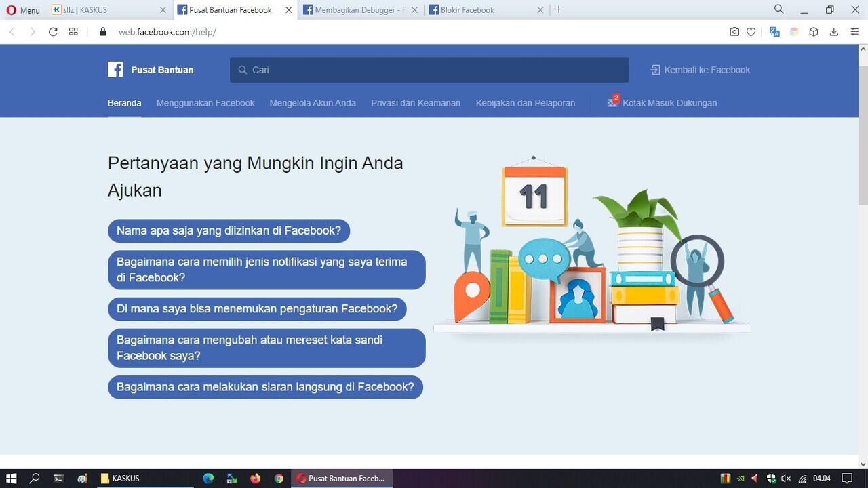Open the Paint palette taskbar icon
Image resolution: width=868 pixels, height=488 pixels.
[83, 479]
